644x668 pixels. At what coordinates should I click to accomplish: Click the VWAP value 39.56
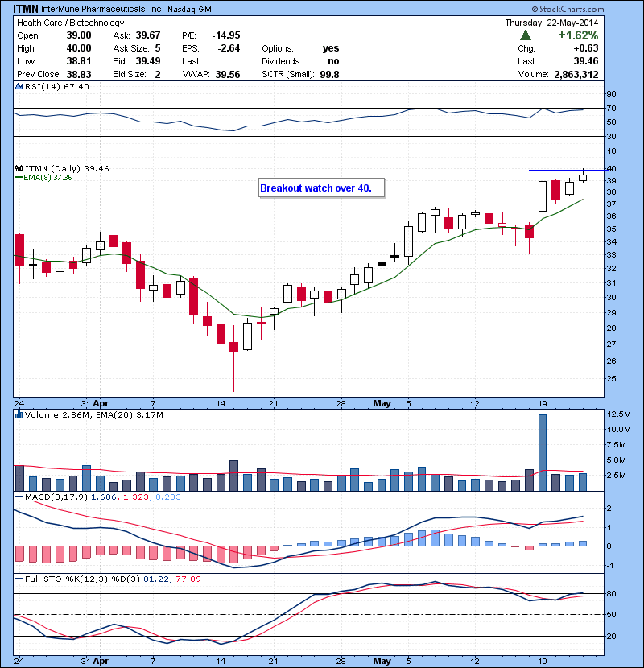coord(228,75)
